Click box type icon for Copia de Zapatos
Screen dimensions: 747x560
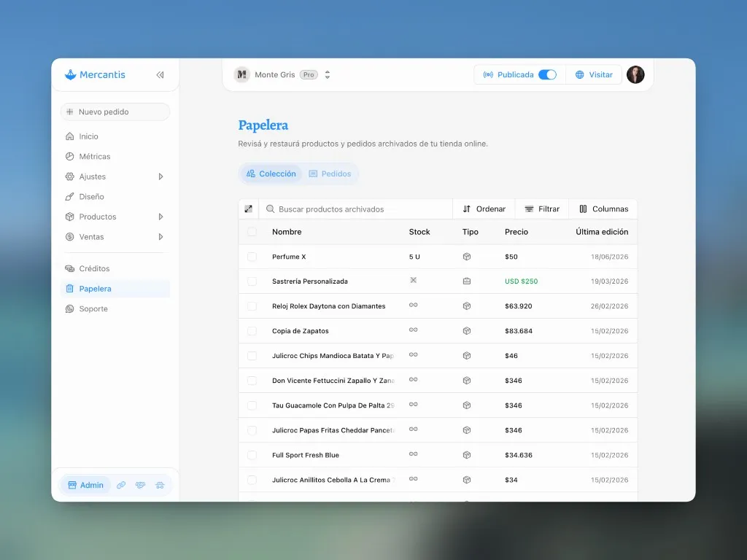[x=467, y=331]
